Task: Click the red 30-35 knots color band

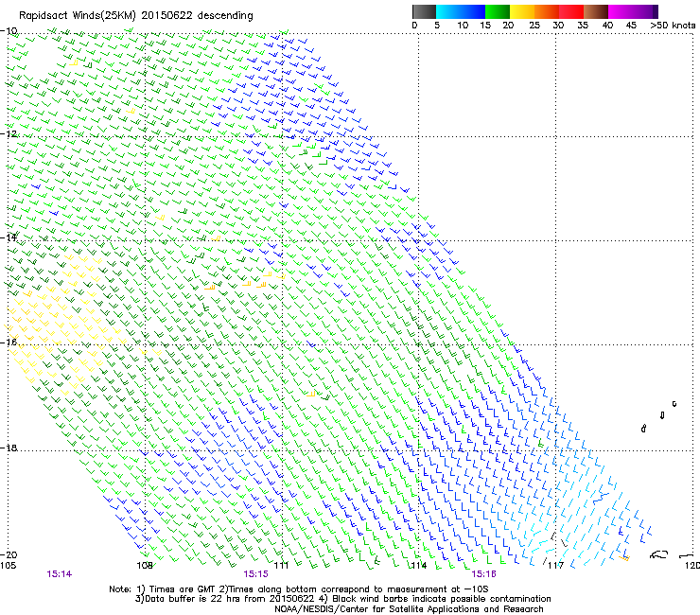Action: 571,11
